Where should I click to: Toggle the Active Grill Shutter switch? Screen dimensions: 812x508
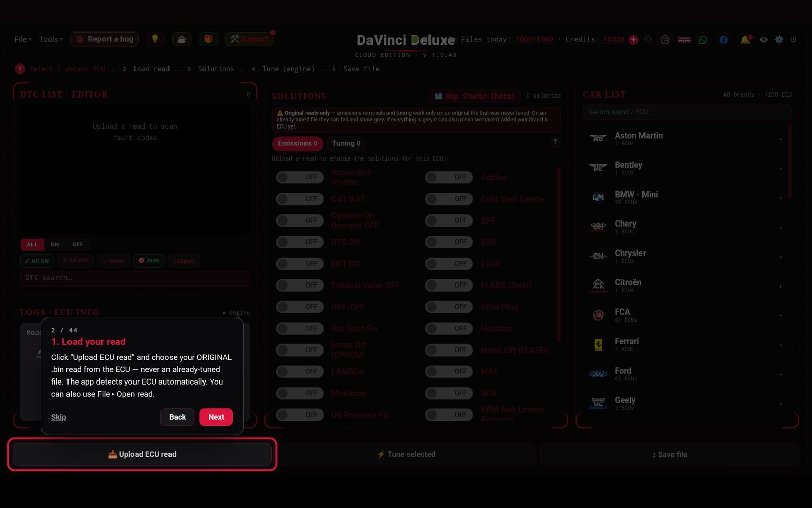coord(299,177)
